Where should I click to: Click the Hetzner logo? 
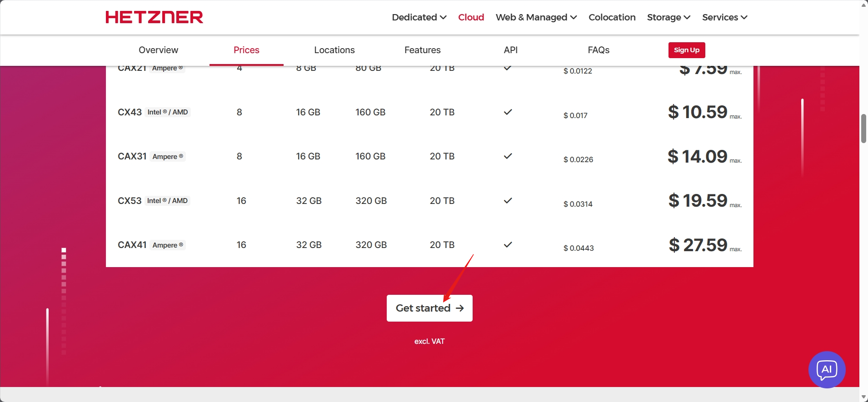[x=155, y=17]
